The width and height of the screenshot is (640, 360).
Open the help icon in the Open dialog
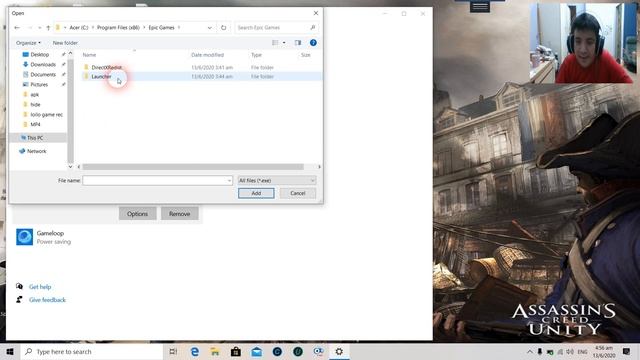click(313, 42)
